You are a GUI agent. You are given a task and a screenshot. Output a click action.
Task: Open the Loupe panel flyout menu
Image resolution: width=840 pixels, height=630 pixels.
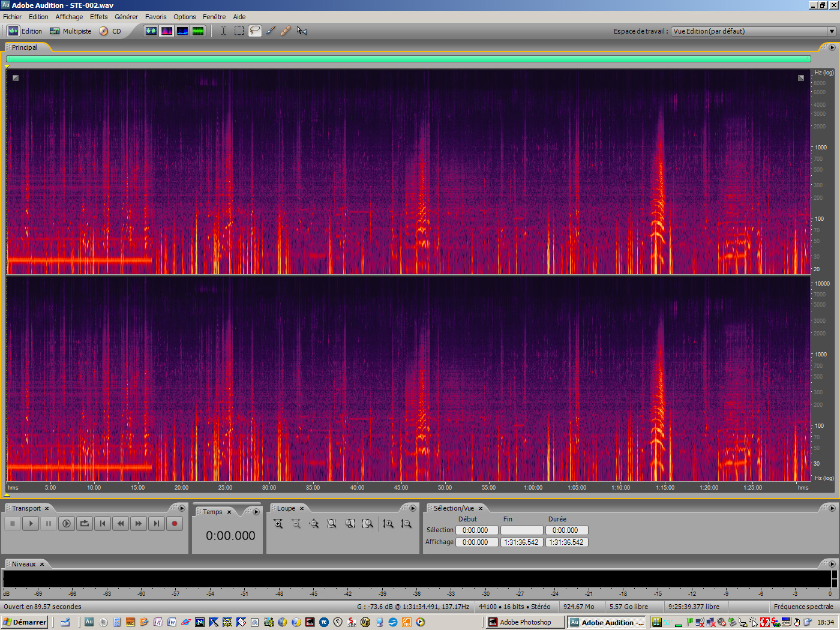coord(413,508)
